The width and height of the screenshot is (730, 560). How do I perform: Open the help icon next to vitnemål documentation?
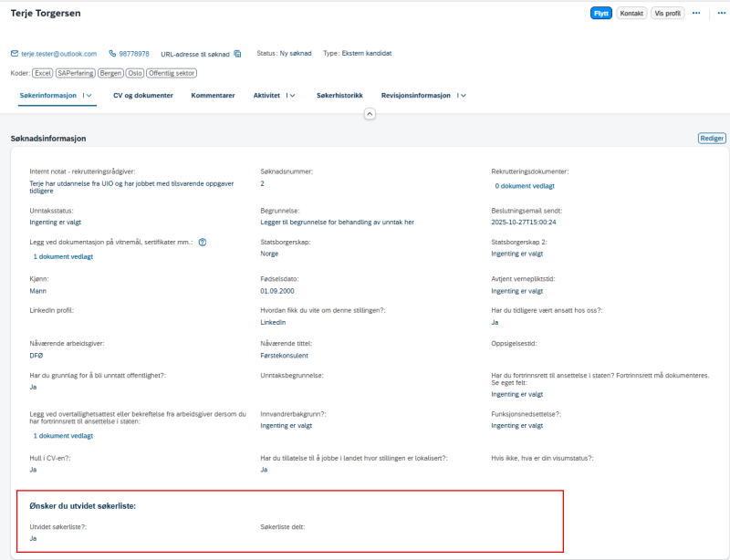coord(202,242)
